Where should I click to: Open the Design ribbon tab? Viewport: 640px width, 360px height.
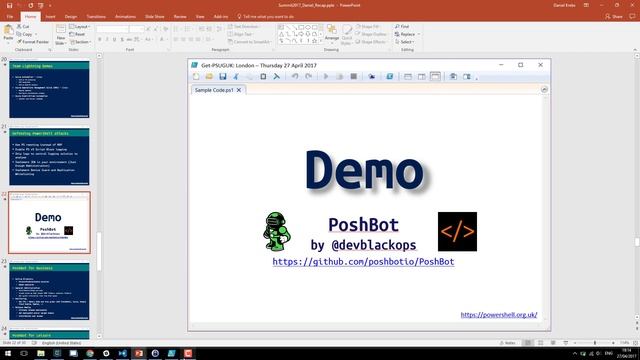(71, 17)
